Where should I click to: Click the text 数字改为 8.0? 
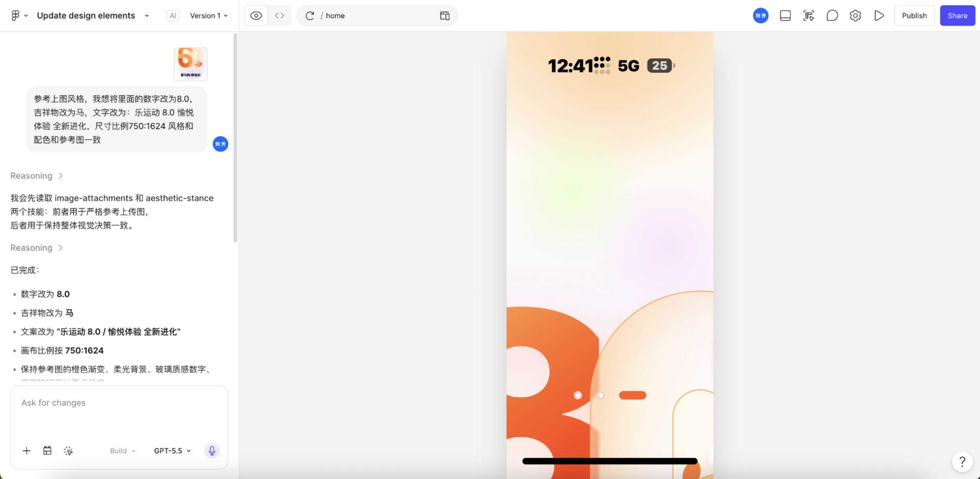(x=45, y=294)
